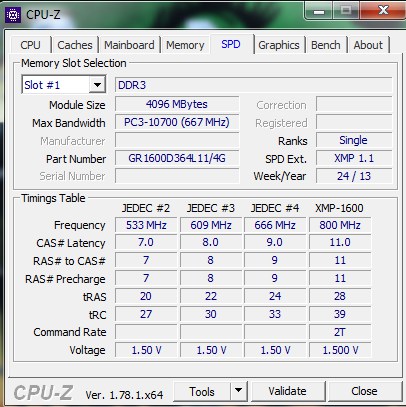Click the Tools button
The height and width of the screenshot is (407, 406).
(202, 391)
